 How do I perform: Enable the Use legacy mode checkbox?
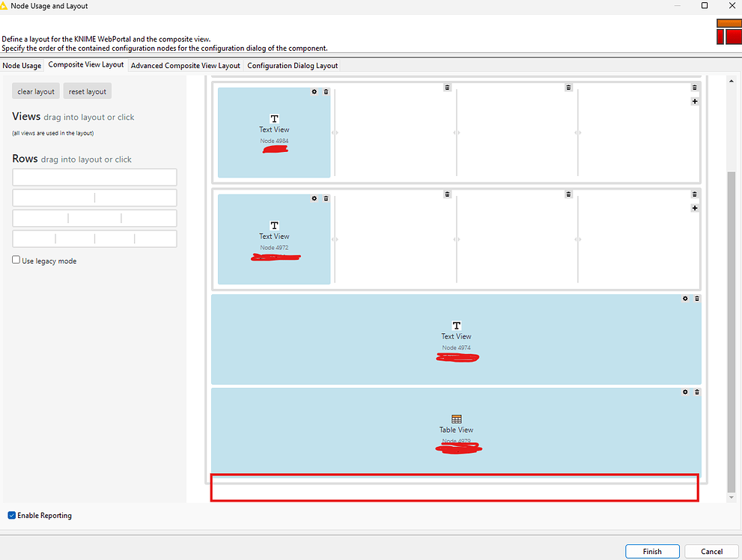click(x=16, y=259)
